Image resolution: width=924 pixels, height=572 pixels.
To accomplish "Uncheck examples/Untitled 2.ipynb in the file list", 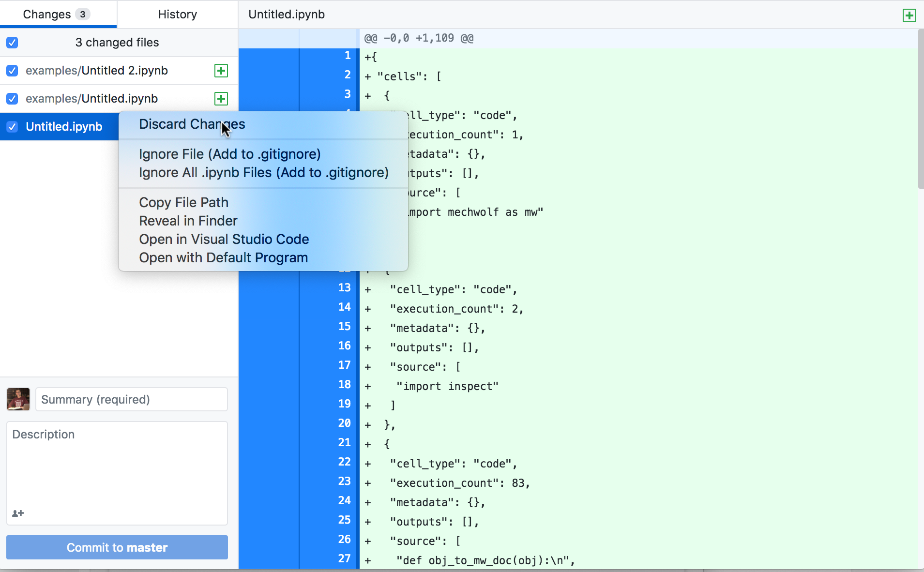I will 12,71.
